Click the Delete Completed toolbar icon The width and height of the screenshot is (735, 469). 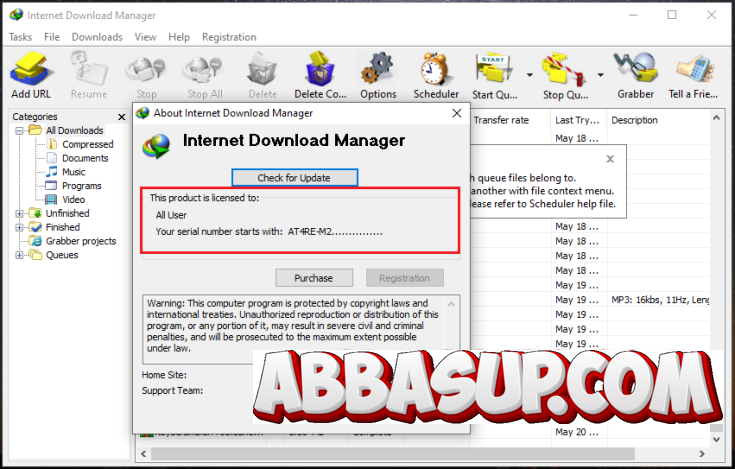click(320, 76)
